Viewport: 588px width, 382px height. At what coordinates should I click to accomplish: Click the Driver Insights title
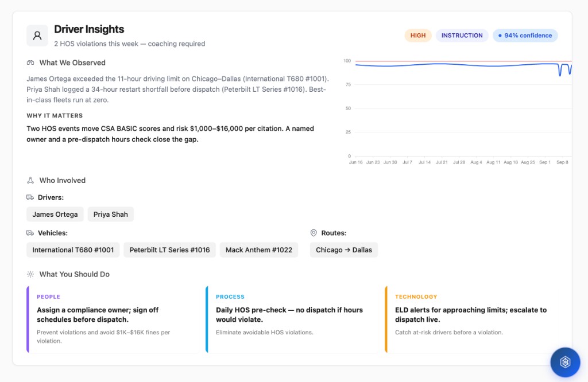click(x=89, y=29)
